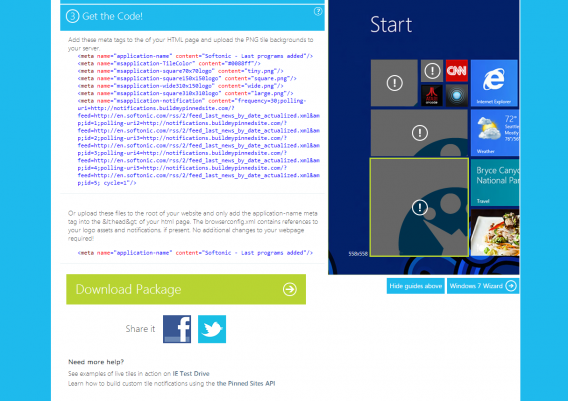Select the Internet Explorer tile
The width and height of the screenshot is (568, 401).
[x=494, y=83]
